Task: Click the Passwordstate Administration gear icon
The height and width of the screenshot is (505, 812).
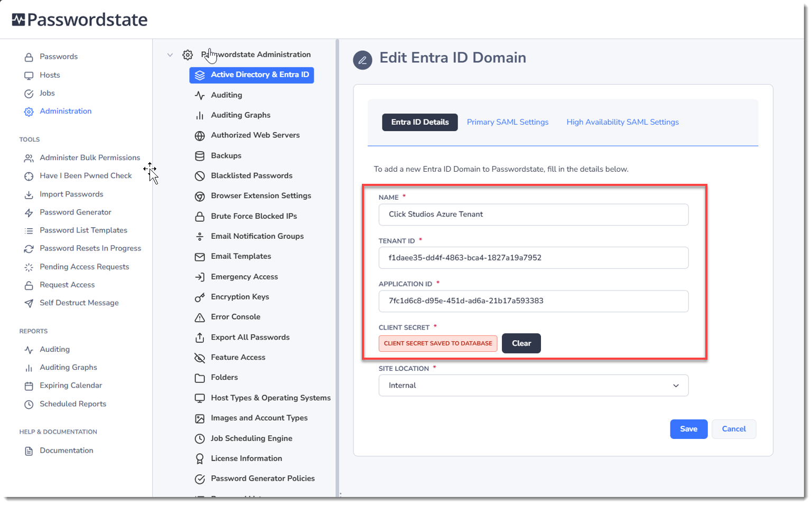Action: pos(188,54)
